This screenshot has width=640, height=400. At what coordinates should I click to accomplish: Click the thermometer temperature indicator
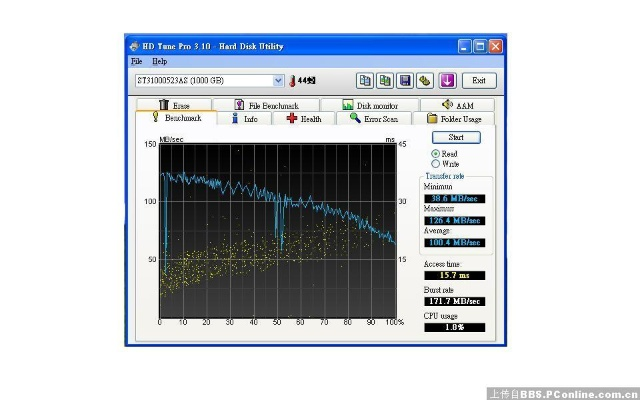(294, 80)
